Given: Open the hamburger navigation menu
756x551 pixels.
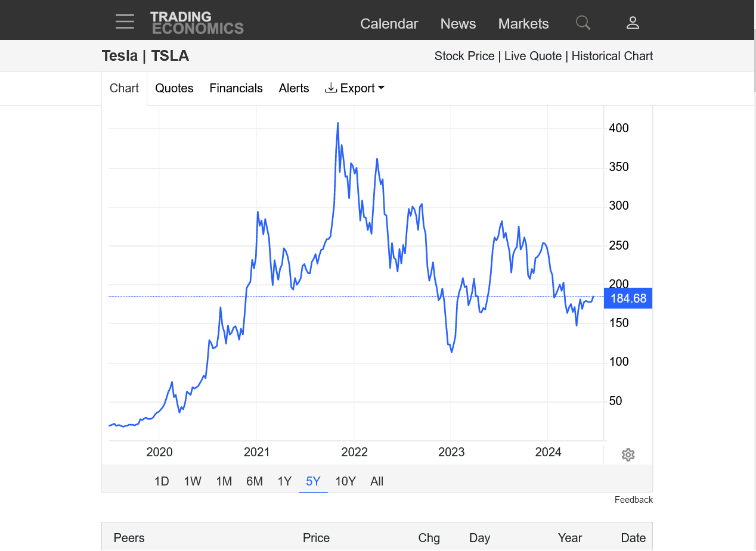Looking at the screenshot, I should click(125, 22).
